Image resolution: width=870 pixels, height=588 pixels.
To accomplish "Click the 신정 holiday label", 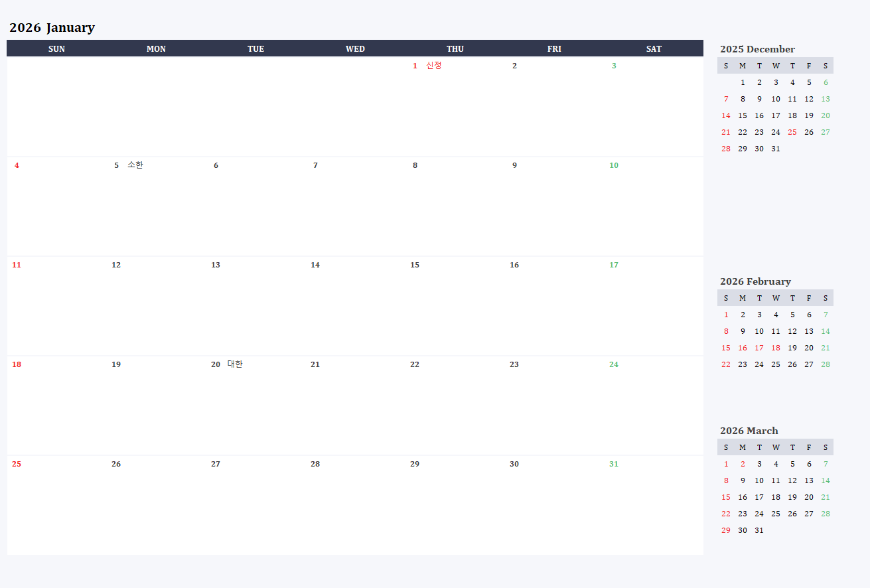I will click(434, 66).
